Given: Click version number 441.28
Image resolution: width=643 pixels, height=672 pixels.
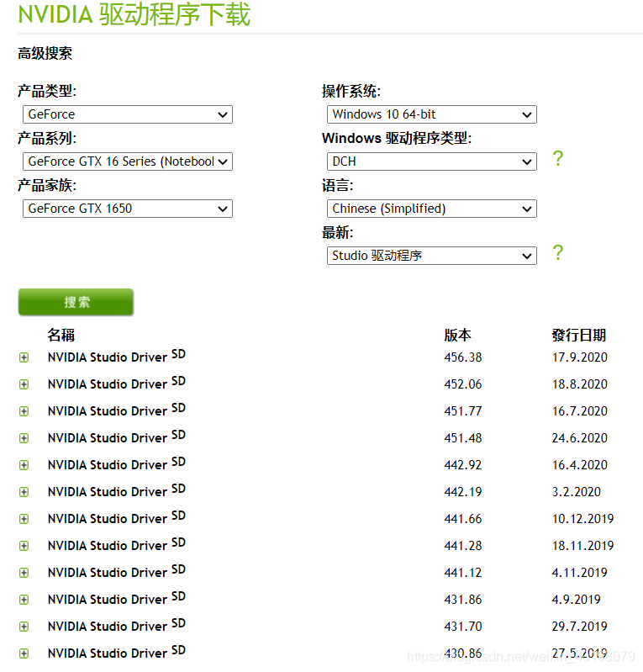Looking at the screenshot, I should tap(463, 546).
